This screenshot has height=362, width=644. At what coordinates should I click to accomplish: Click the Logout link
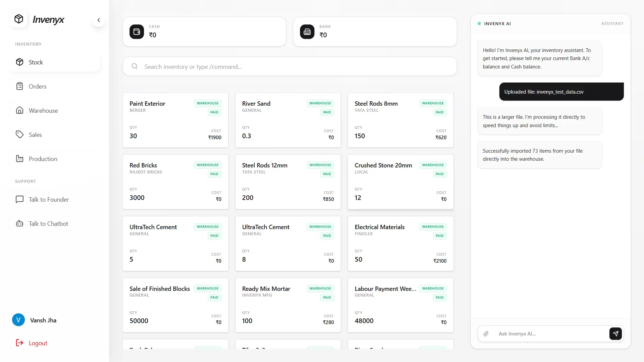coord(38,343)
